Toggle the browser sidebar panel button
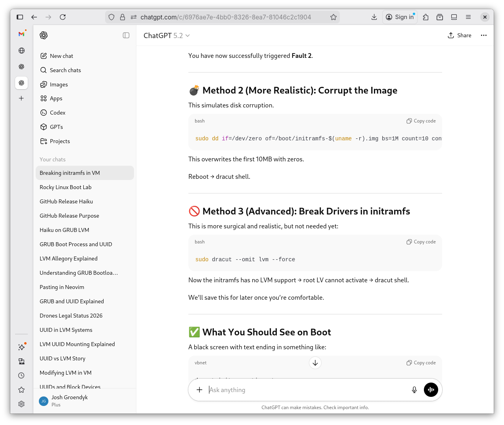This screenshot has height=425, width=504. 20,17
